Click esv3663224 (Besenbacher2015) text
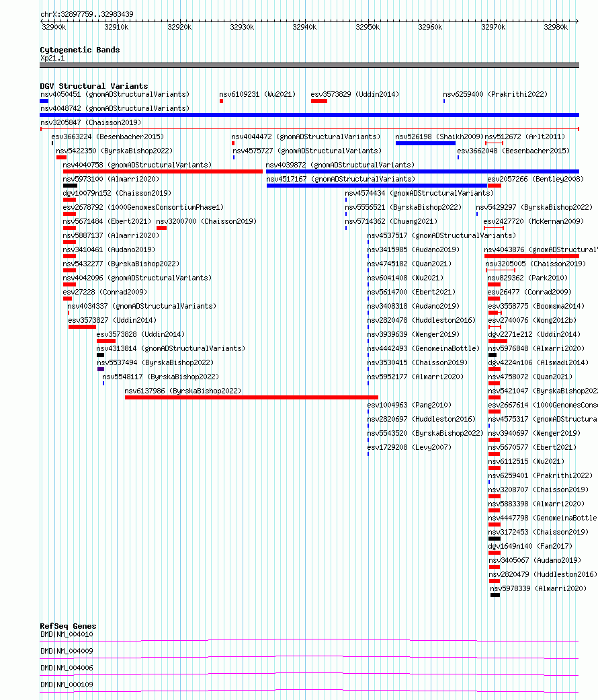This screenshot has width=598, height=700. [108, 137]
